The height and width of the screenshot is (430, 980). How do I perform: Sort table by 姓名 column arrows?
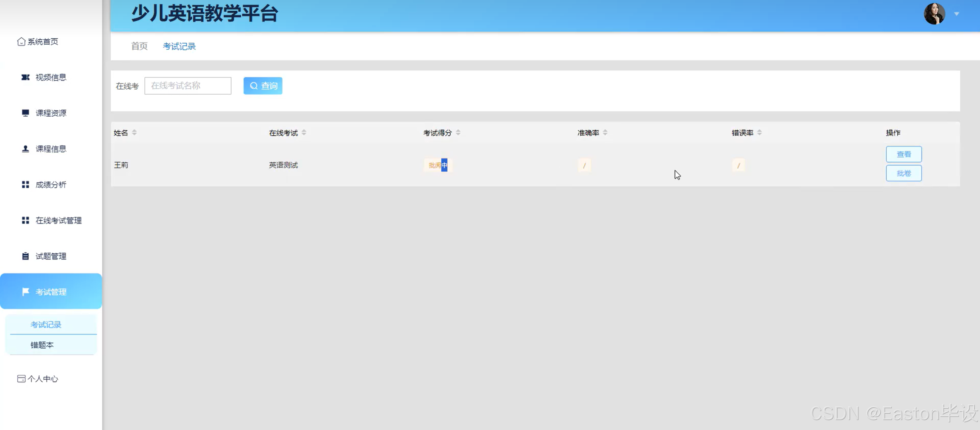pyautogui.click(x=134, y=132)
